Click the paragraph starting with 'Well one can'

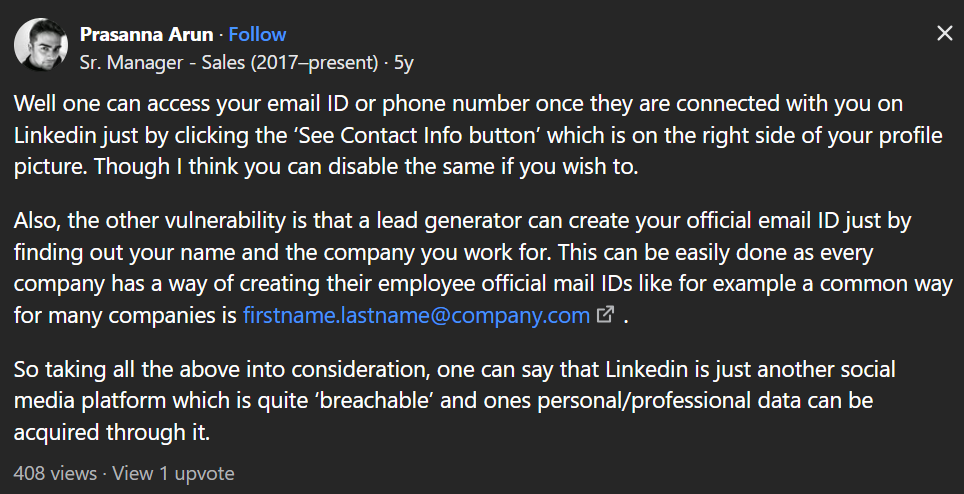(x=478, y=135)
